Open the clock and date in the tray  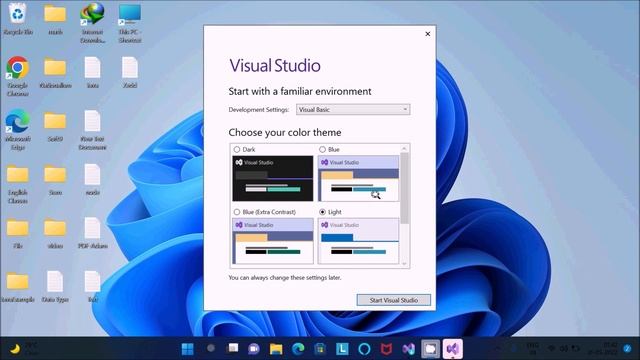[604, 349]
